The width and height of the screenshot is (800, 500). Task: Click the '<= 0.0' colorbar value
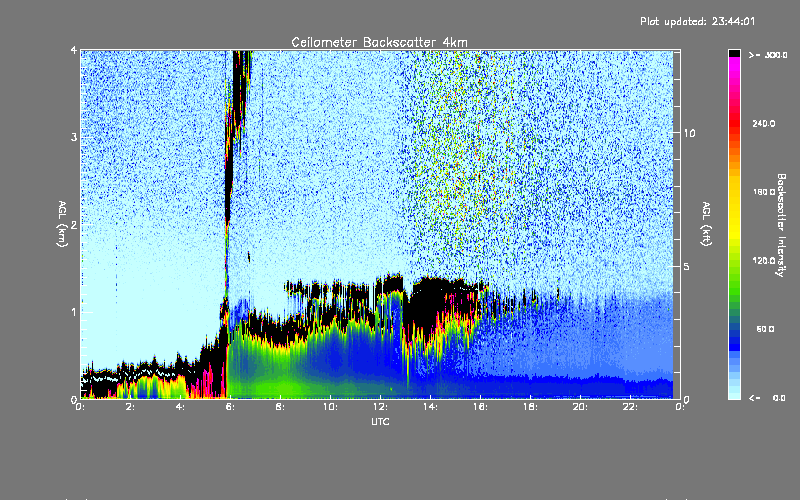[x=768, y=397]
